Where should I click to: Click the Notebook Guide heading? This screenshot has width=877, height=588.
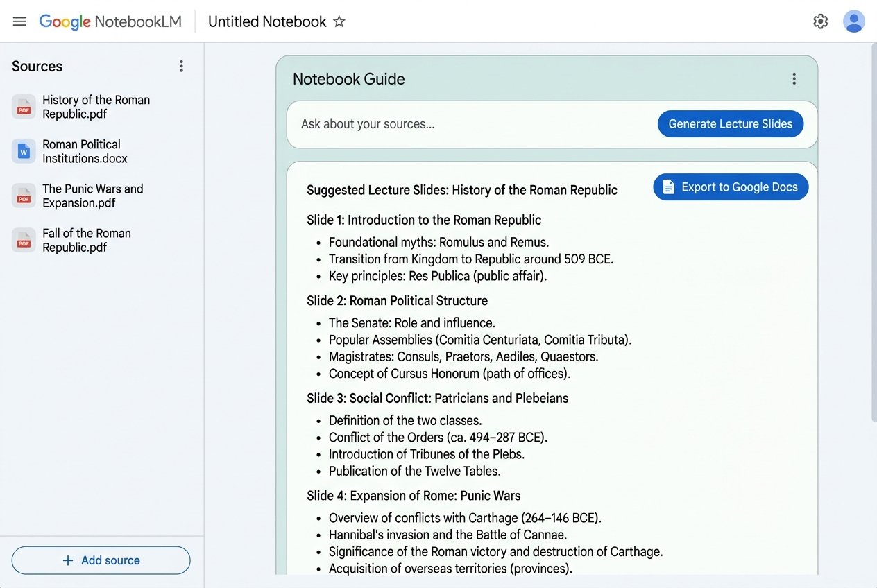pos(349,79)
